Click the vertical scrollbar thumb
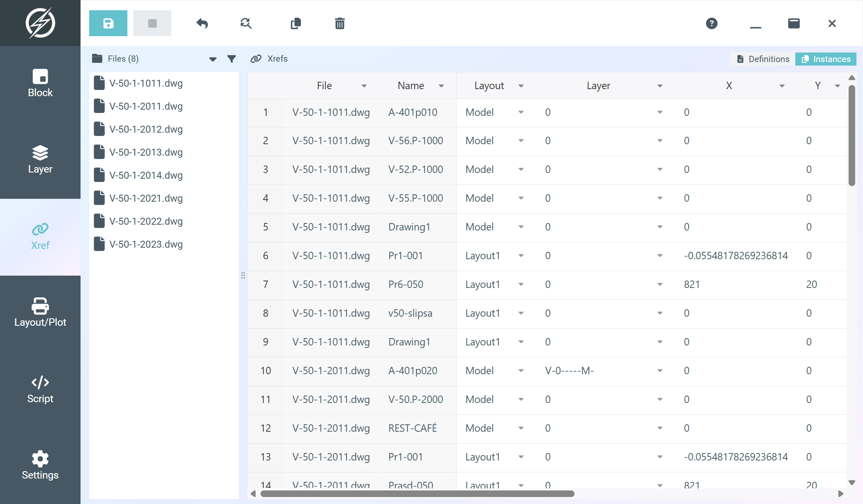 point(852,136)
